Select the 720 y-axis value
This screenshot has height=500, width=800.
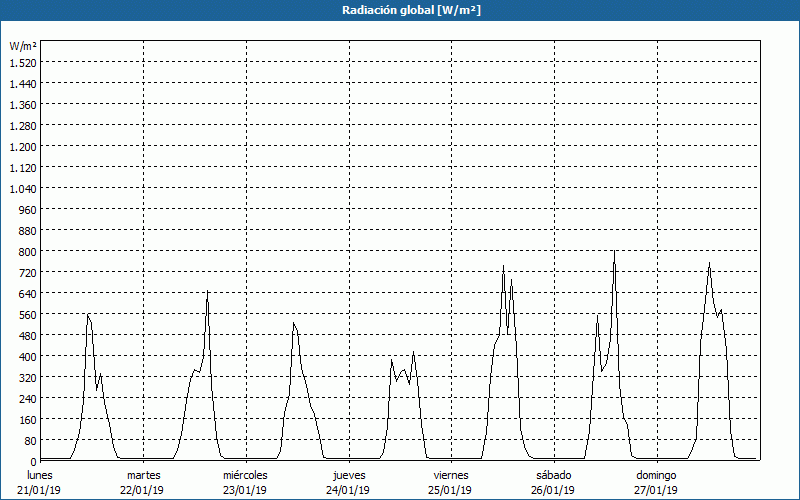(28, 272)
